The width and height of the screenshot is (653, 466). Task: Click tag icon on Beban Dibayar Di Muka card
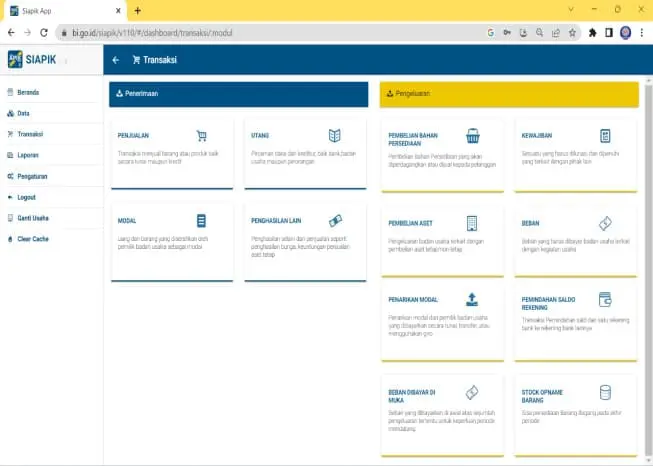click(472, 392)
